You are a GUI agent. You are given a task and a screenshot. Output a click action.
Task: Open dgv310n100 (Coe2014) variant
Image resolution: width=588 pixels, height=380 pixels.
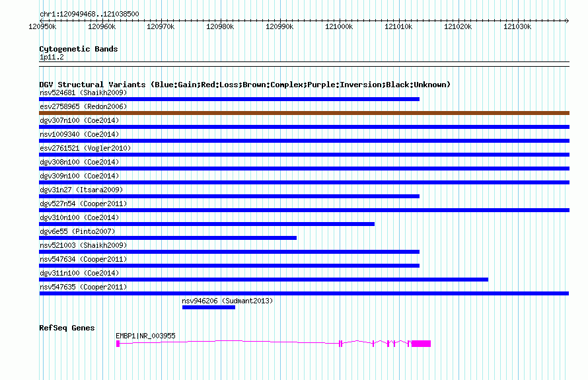(x=79, y=217)
